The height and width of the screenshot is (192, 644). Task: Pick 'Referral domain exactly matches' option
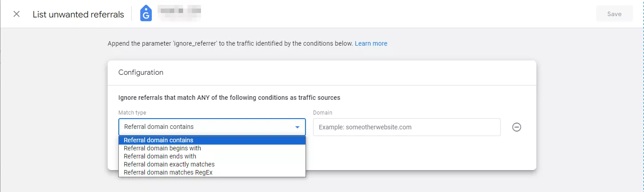coord(212,164)
